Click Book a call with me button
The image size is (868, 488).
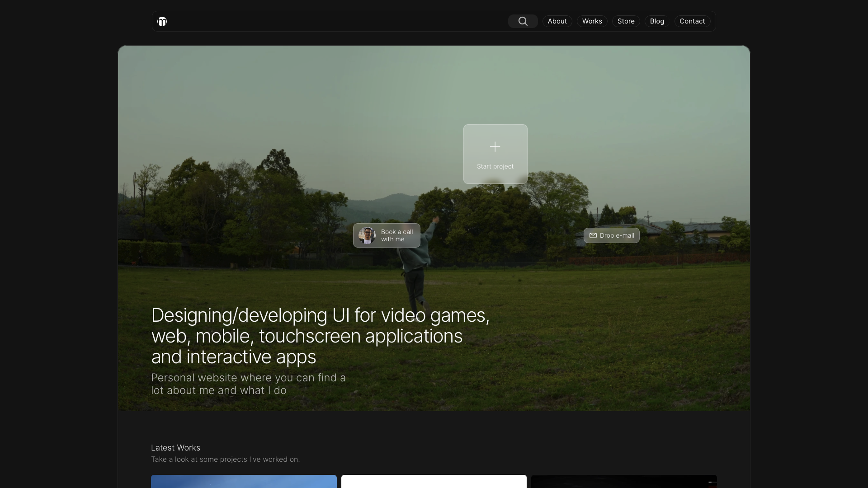(387, 235)
